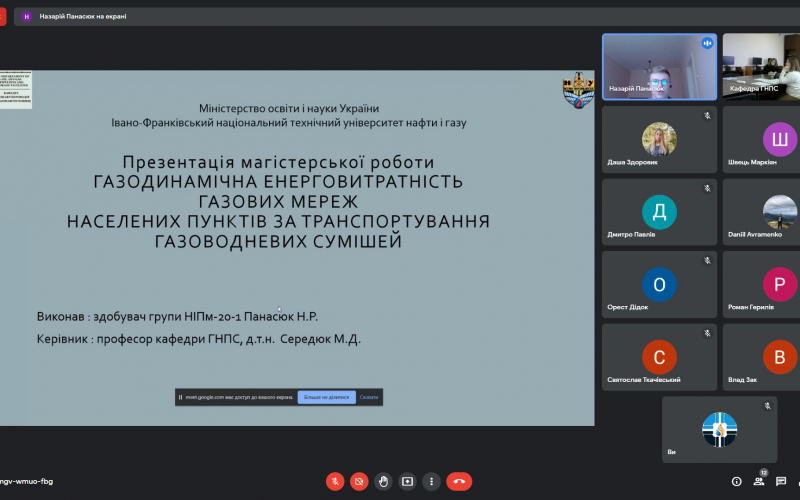800x500 pixels.
Task: Open meeting details info icon
Action: pos(736,481)
